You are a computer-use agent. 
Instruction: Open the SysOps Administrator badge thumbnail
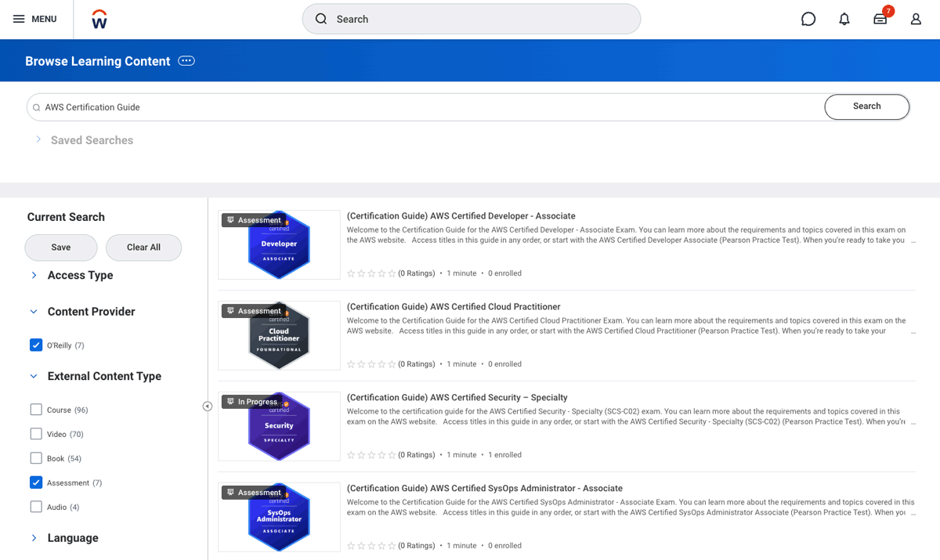[279, 518]
